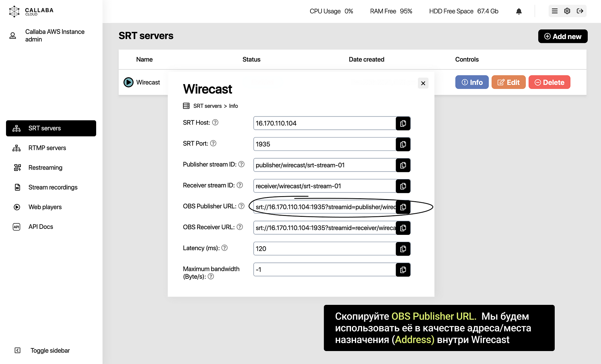The image size is (601, 364).
Task: Copy the OBS Receiver URL
Action: click(x=403, y=228)
